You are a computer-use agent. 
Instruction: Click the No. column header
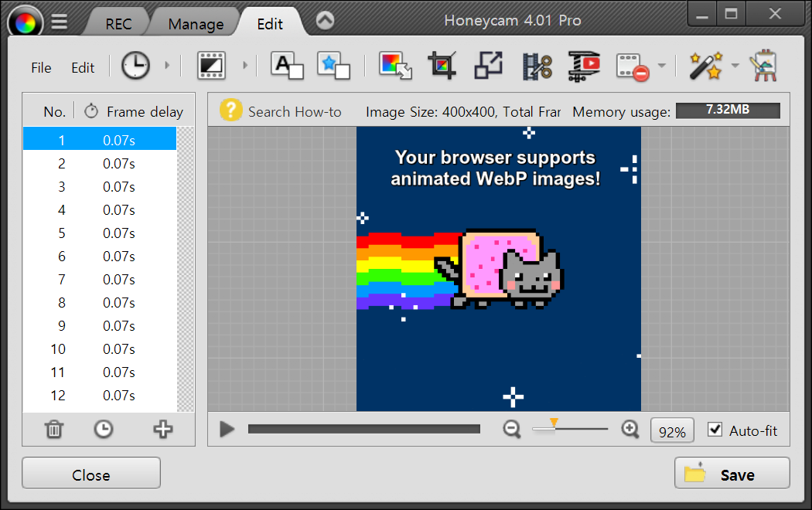(x=54, y=112)
